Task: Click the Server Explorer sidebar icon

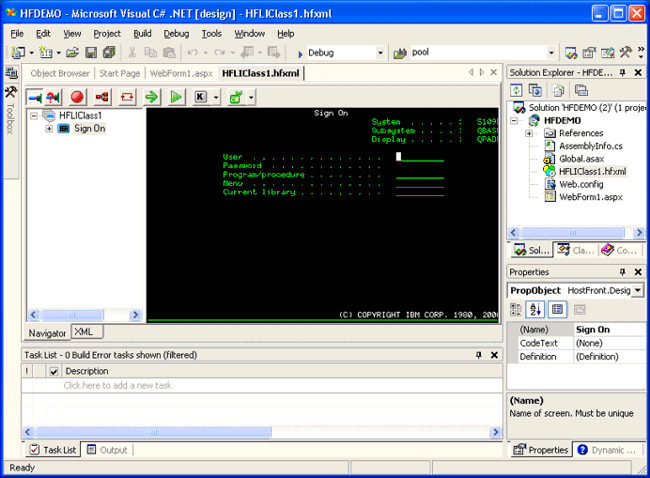Action: [11, 73]
